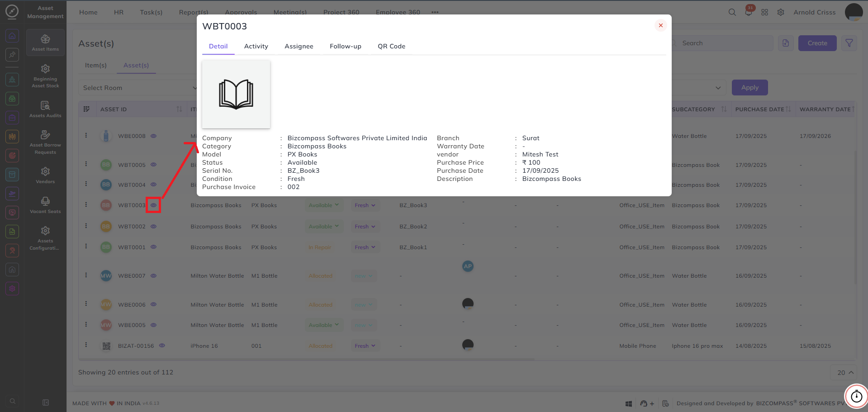The image size is (868, 412).
Task: Open Beginning Asset Stock in sidebar
Action: [x=45, y=76]
